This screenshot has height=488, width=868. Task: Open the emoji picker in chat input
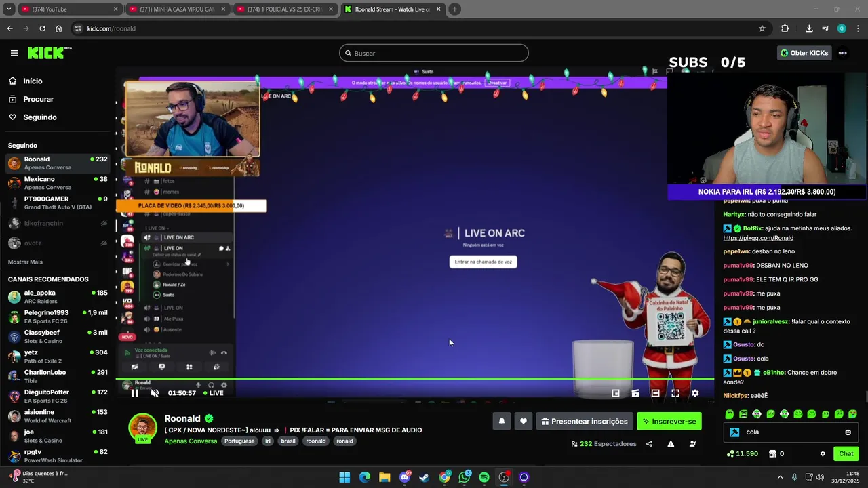click(848, 432)
